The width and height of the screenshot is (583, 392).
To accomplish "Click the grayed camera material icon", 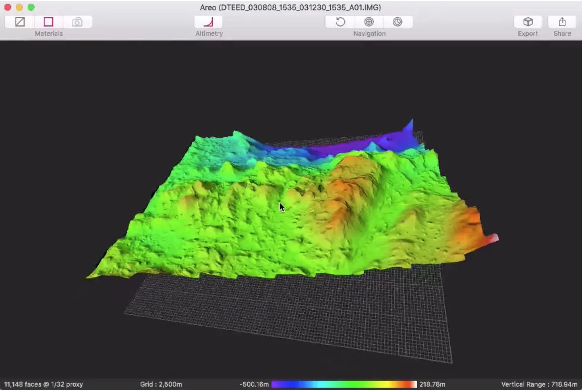I will tap(77, 22).
